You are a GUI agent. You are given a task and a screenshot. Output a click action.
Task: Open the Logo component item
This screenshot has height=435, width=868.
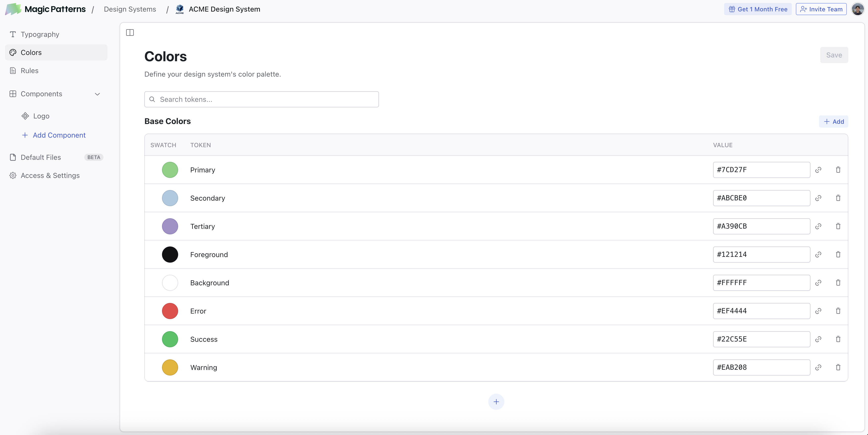pyautogui.click(x=41, y=116)
